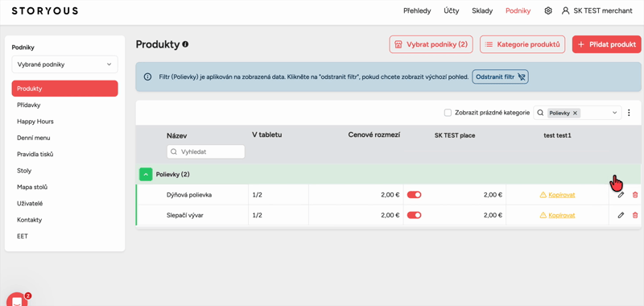Click the Vyhledat search field
This screenshot has height=306, width=644.
pyautogui.click(x=206, y=151)
